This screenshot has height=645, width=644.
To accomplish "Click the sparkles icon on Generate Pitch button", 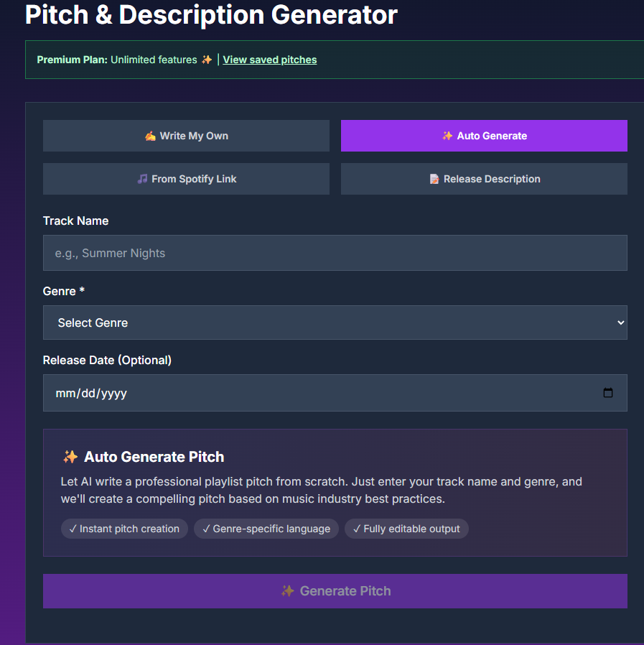I will click(x=287, y=590).
